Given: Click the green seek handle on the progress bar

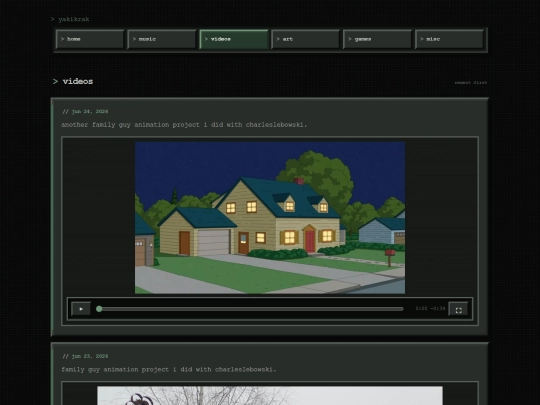Looking at the screenshot, I should click(99, 309).
